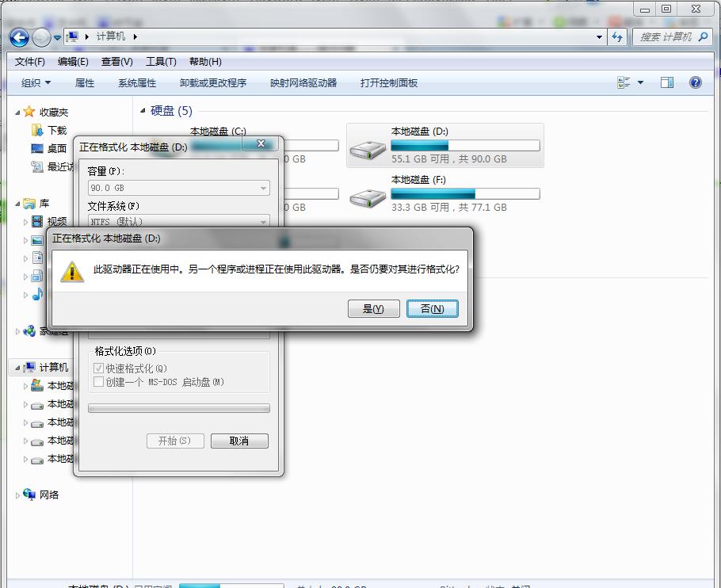Click the pictures library icon in sidebar
The height and width of the screenshot is (588, 721).
pyautogui.click(x=37, y=240)
